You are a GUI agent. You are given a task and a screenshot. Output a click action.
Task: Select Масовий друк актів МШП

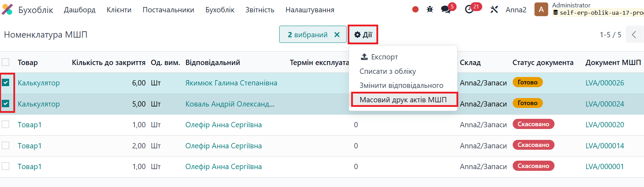403,100
